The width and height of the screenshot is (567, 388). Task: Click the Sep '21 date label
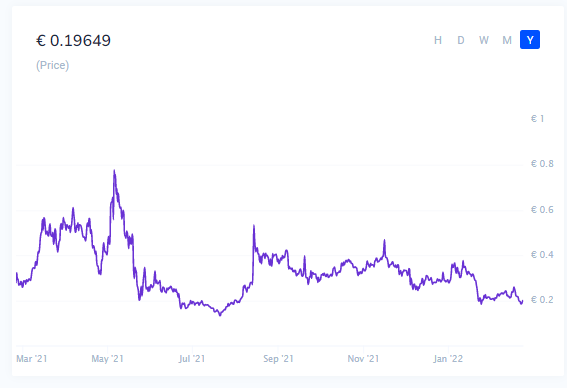point(278,359)
